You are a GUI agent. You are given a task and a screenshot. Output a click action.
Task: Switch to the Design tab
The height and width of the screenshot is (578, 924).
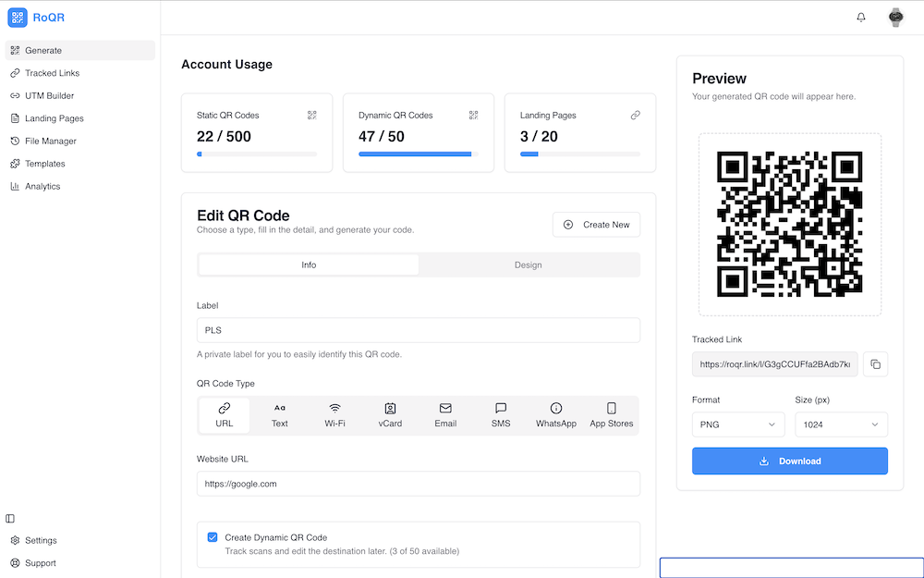pos(528,265)
